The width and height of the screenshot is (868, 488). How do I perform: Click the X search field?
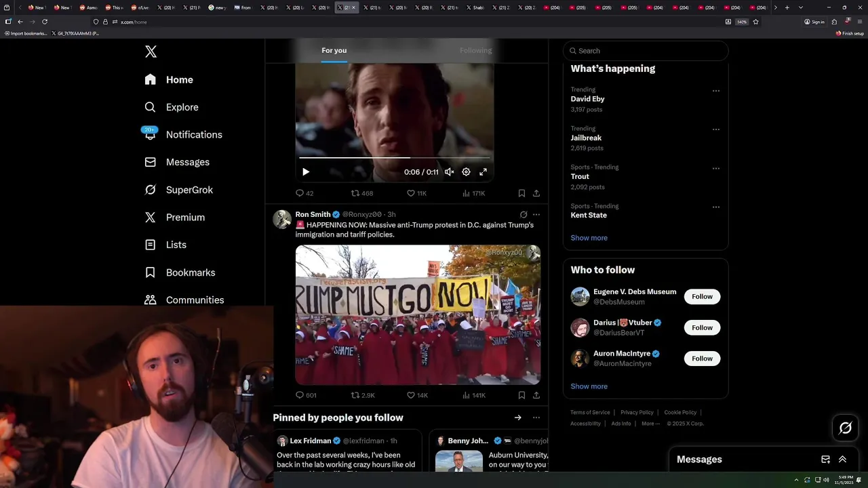point(646,51)
